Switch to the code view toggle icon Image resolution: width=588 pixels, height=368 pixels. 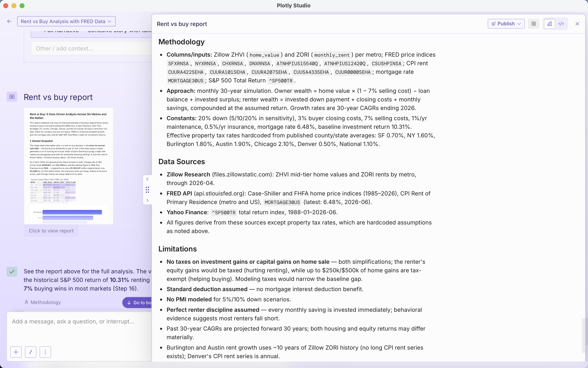(x=561, y=24)
